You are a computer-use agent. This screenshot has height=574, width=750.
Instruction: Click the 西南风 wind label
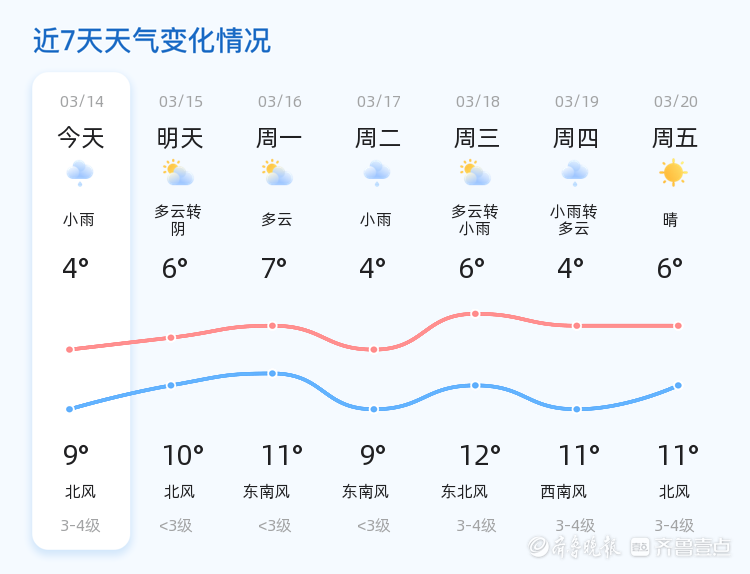(564, 492)
